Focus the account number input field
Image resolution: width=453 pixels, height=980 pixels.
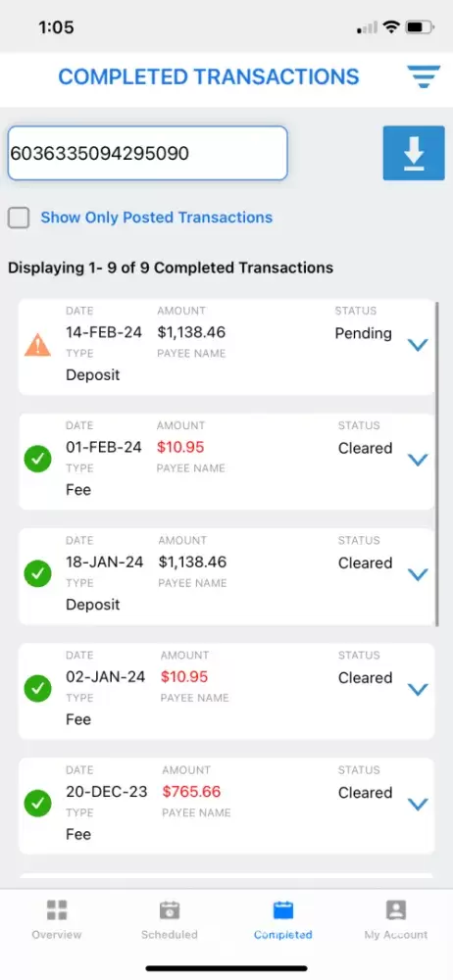[148, 153]
